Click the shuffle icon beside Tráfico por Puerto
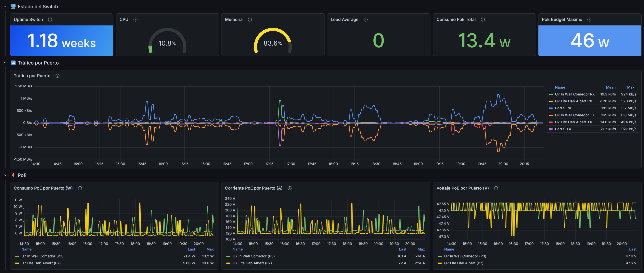 13,63
